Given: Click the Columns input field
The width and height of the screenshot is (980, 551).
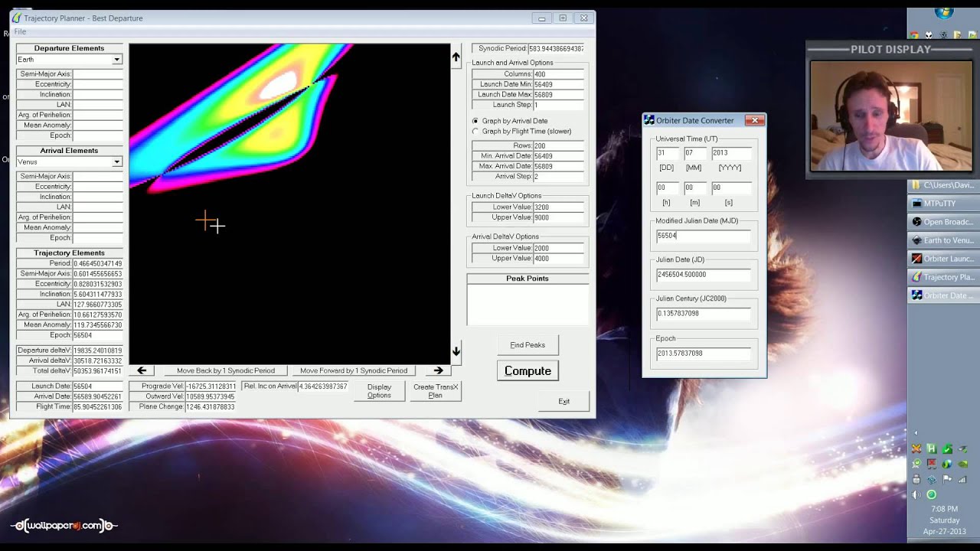Looking at the screenshot, I should (x=558, y=74).
